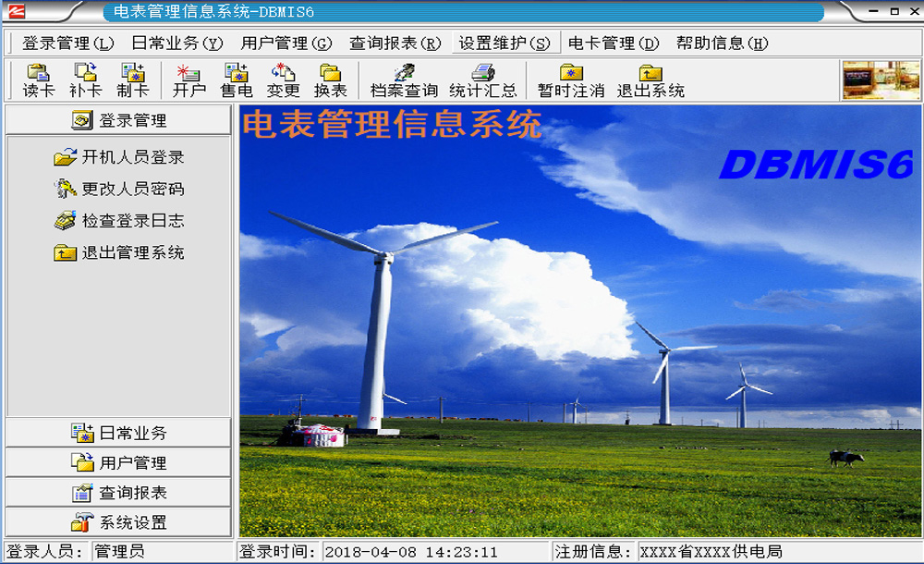This screenshot has height=564, width=924.
Task: Click 暂时注消 (temporary logout) toolbar icon
Action: click(571, 80)
